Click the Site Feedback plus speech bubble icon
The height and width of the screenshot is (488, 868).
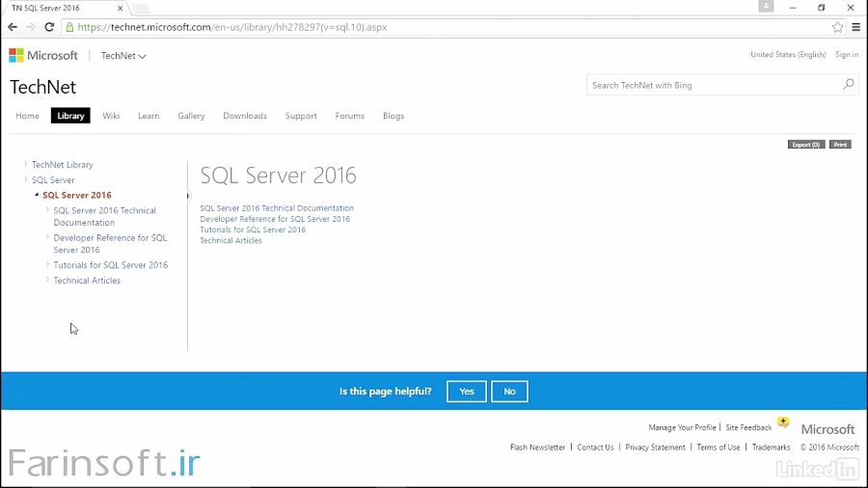click(783, 422)
